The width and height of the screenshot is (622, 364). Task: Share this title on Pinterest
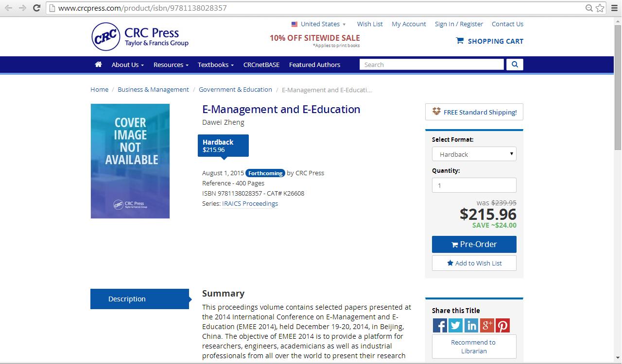[x=502, y=325]
